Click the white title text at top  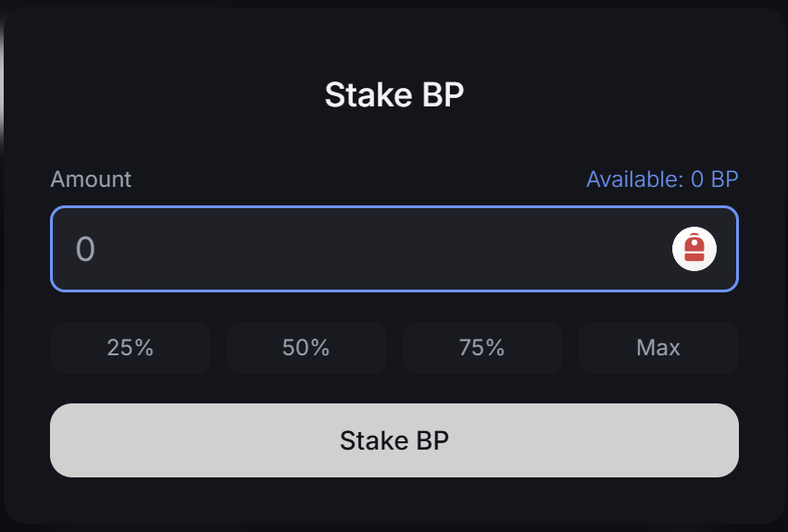point(394,94)
